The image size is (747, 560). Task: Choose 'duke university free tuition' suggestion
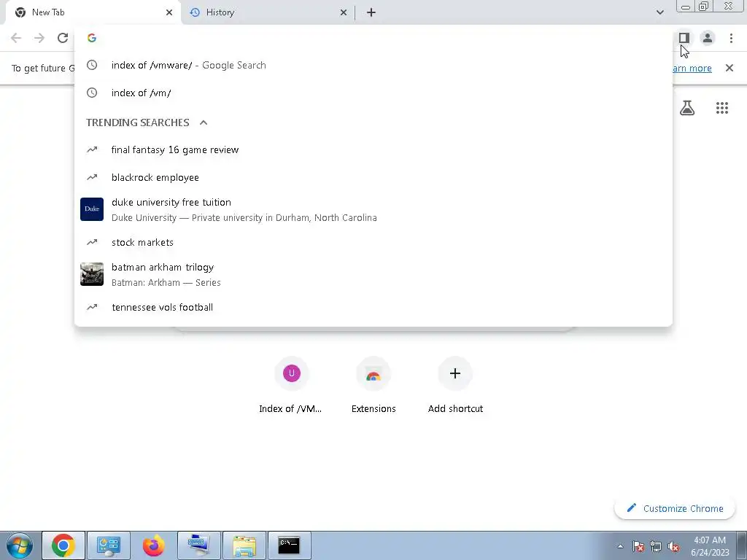point(373,209)
